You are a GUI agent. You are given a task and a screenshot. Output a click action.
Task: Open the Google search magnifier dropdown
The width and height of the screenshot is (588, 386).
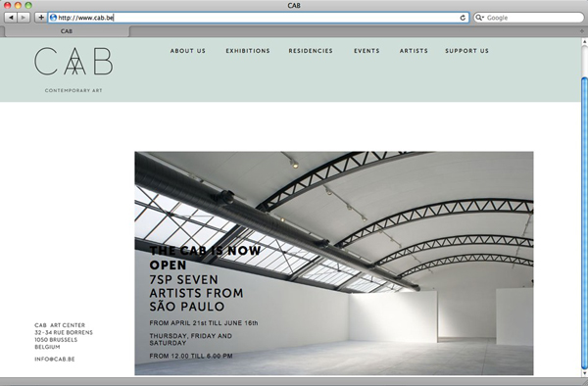(x=479, y=18)
